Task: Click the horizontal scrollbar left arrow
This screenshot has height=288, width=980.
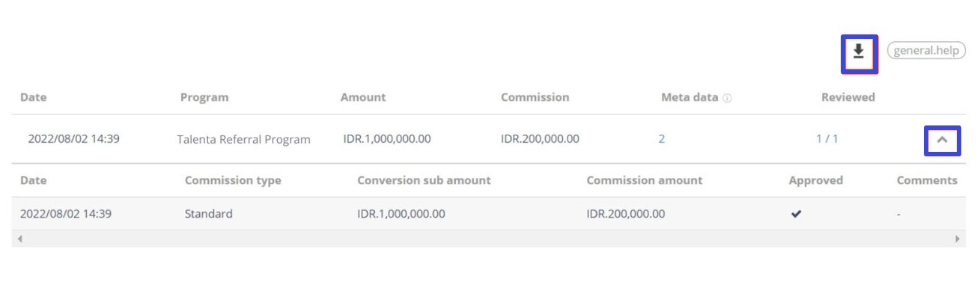Action: 19,239
